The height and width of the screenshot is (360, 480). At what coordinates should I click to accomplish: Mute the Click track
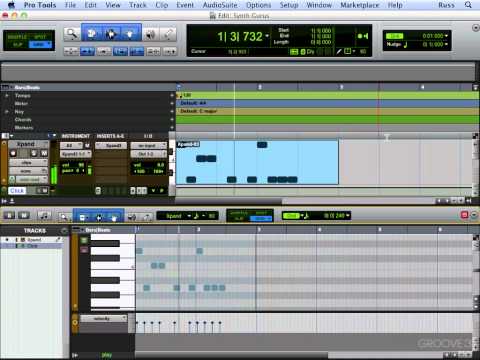[x=44, y=190]
